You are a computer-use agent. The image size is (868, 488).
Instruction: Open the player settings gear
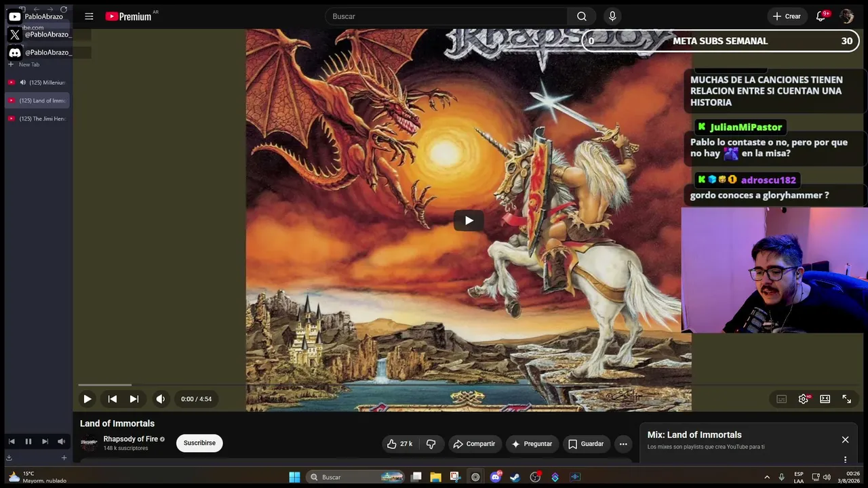(804, 399)
